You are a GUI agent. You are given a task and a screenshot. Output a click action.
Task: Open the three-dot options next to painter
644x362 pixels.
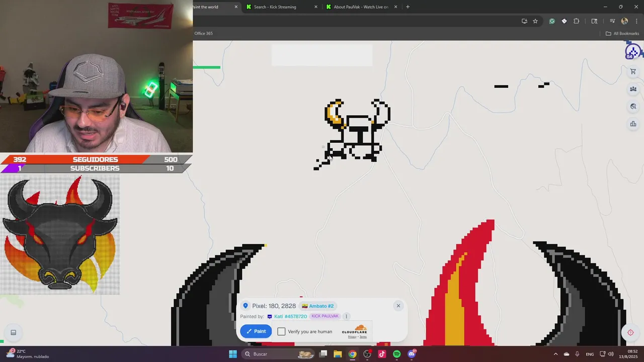pos(346,316)
